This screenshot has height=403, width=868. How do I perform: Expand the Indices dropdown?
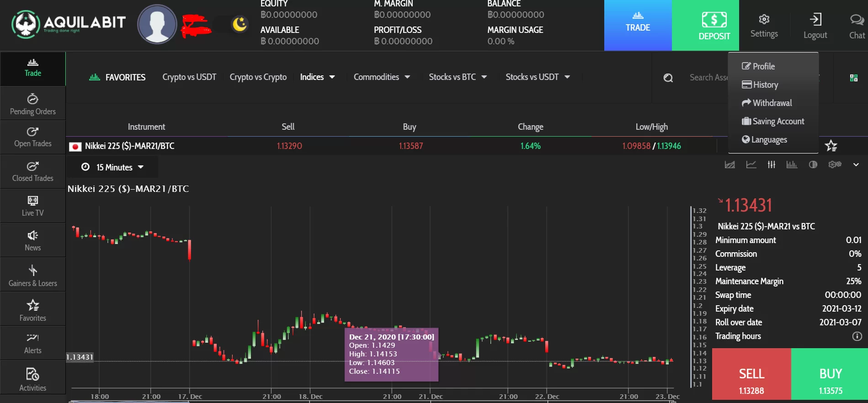point(318,77)
